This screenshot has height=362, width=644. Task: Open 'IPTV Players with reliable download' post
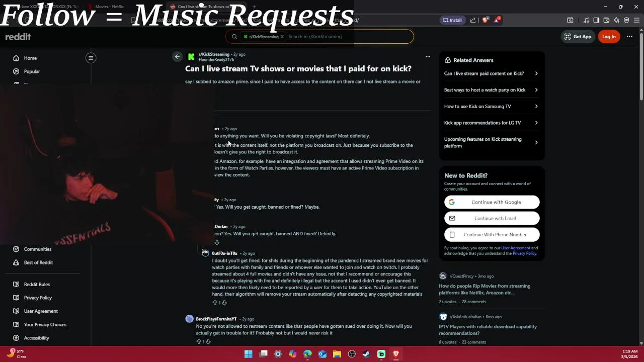pos(488,330)
